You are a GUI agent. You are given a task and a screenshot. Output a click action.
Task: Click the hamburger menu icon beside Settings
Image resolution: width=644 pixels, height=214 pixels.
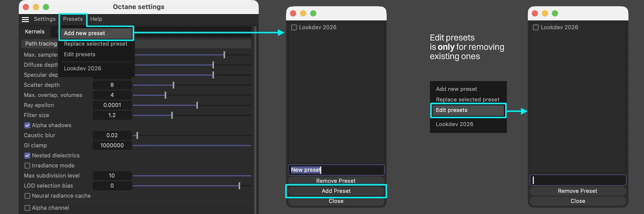[x=25, y=19]
